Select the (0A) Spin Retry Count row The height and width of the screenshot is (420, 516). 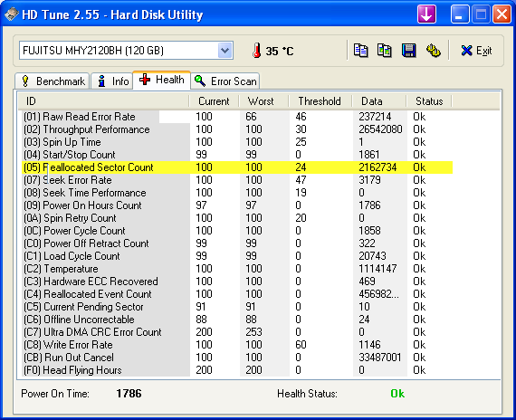tap(237, 218)
